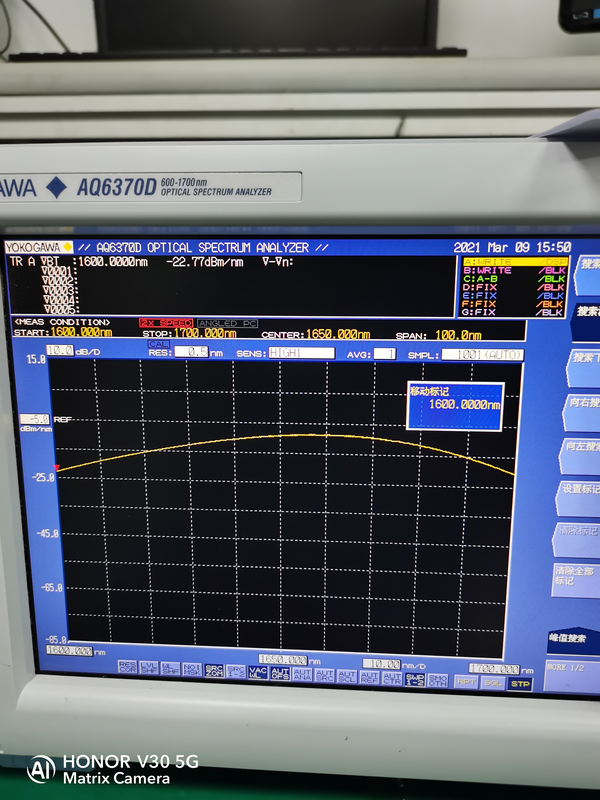Click the V0005 marker row label
Screen dimensions: 600x800
(61, 309)
